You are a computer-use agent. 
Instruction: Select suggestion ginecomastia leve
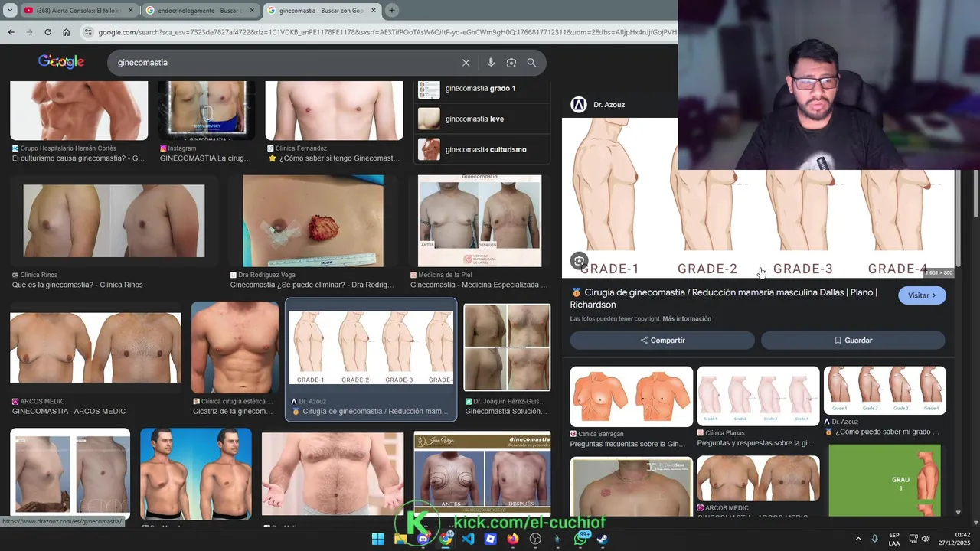point(482,119)
